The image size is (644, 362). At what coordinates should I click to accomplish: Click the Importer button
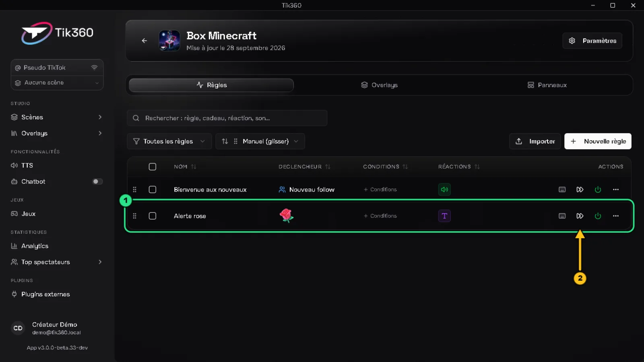[535, 141]
